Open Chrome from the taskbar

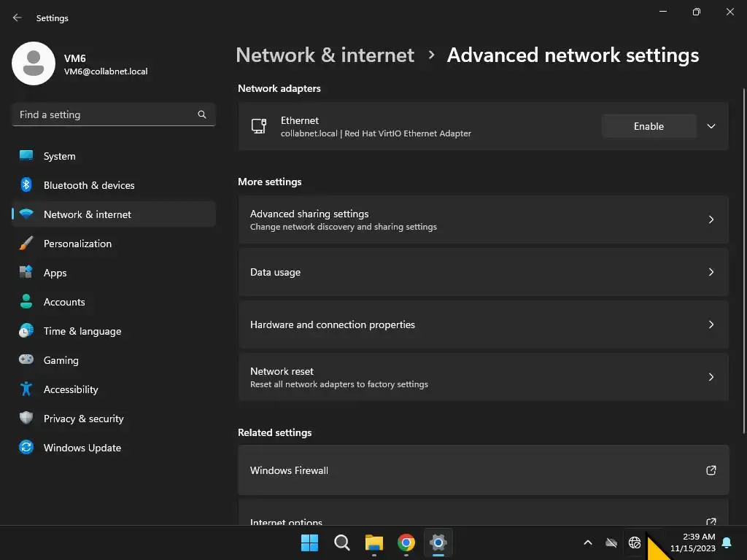[406, 542]
